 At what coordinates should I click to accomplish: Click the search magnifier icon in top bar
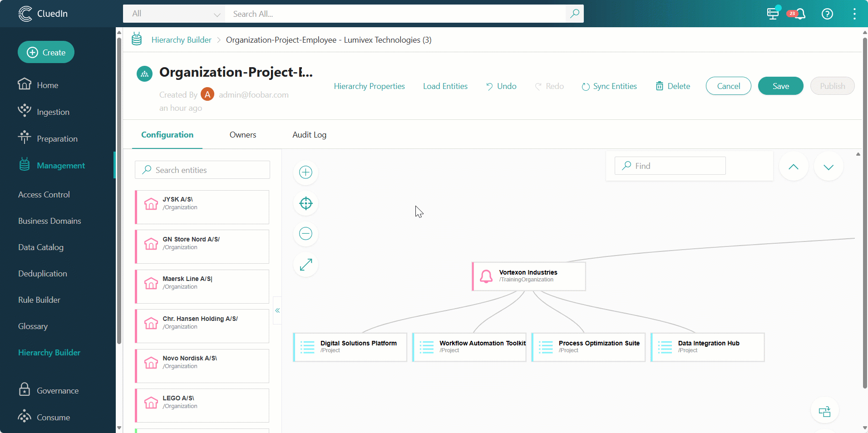(x=575, y=14)
